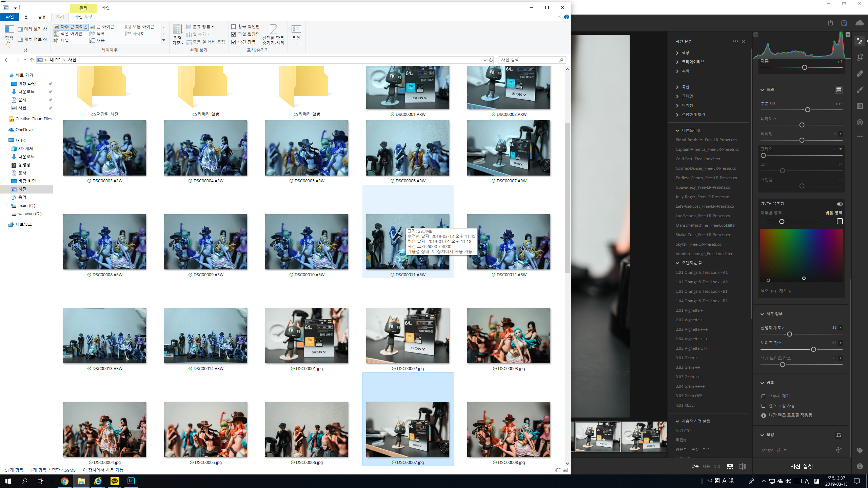Select the Linear Gradient tool in Lightroom

pyautogui.click(x=860, y=106)
